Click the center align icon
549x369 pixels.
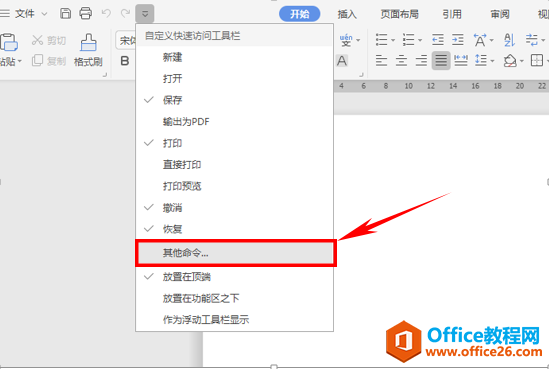[401, 61]
